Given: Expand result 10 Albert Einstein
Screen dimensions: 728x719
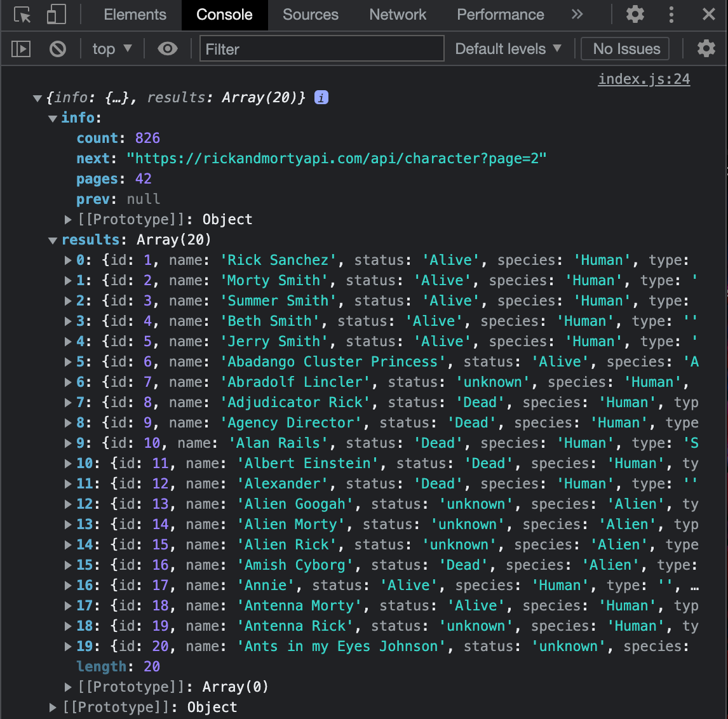Looking at the screenshot, I should point(68,463).
